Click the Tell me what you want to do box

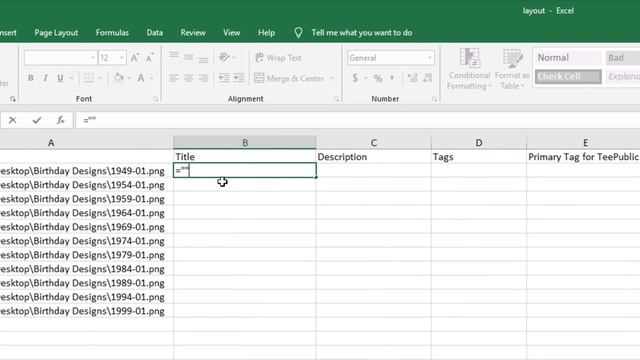tap(362, 33)
